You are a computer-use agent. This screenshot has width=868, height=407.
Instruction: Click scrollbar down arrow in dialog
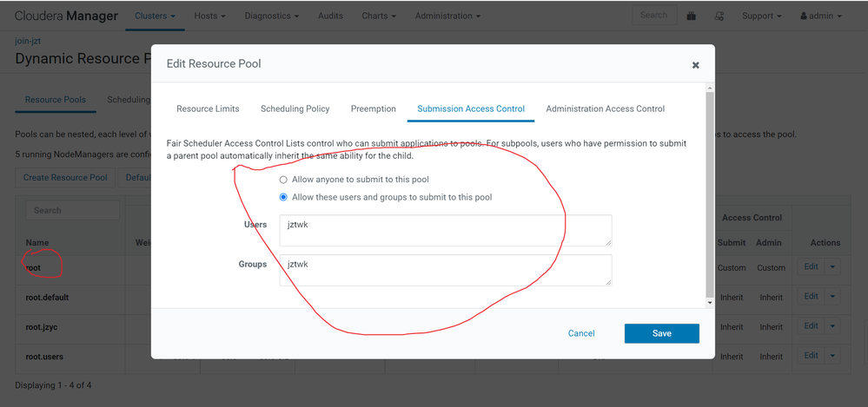(x=710, y=303)
